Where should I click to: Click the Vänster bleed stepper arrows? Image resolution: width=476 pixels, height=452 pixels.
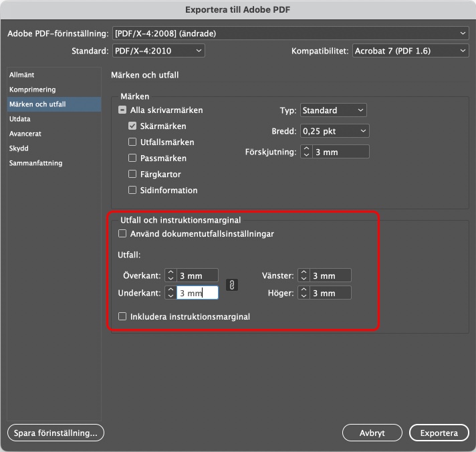pos(304,275)
